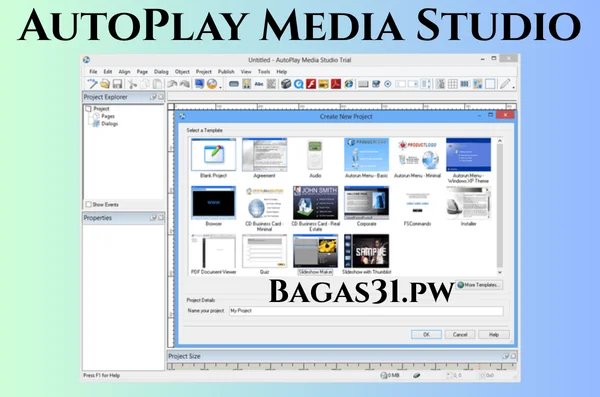This screenshot has height=397, width=600.
Task: Insert a Button object from toolbar
Action: tap(234, 84)
